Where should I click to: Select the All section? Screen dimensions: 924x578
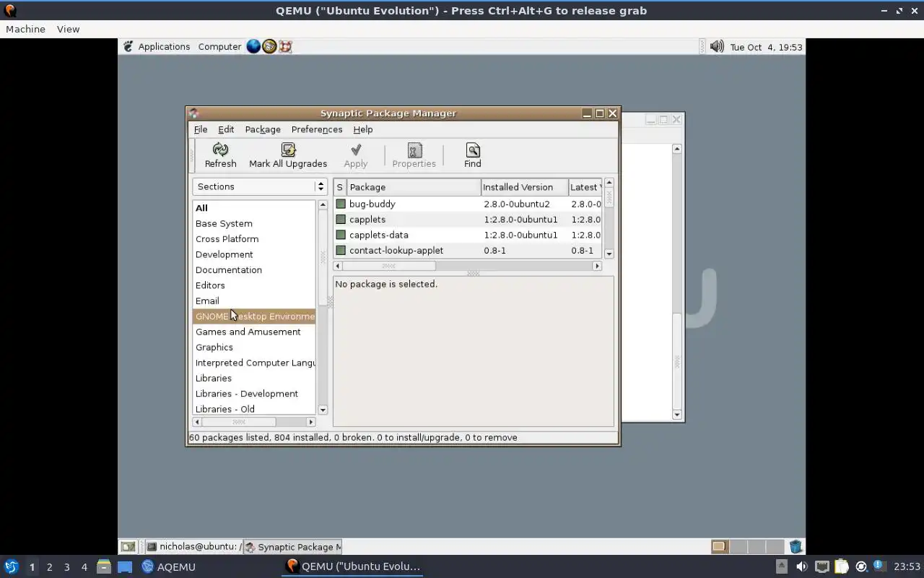point(254,208)
